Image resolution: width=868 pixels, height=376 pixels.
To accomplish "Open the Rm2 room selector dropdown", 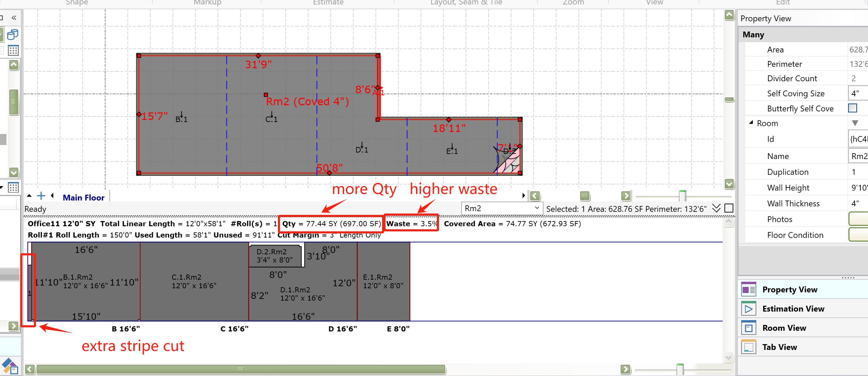I will (x=537, y=208).
